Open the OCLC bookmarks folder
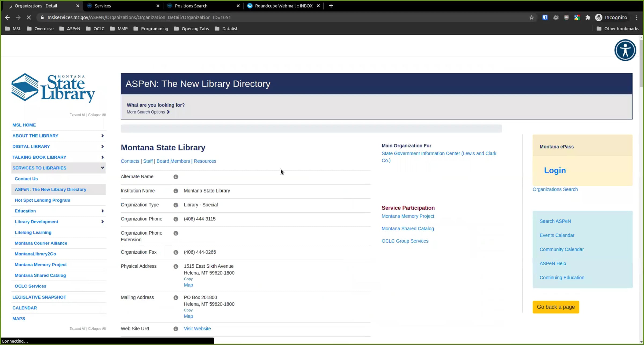 [x=95, y=29]
